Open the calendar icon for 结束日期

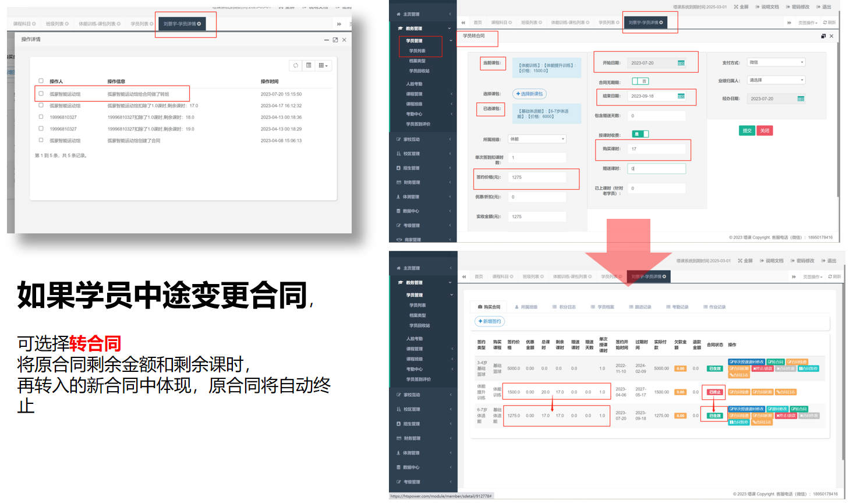[681, 96]
